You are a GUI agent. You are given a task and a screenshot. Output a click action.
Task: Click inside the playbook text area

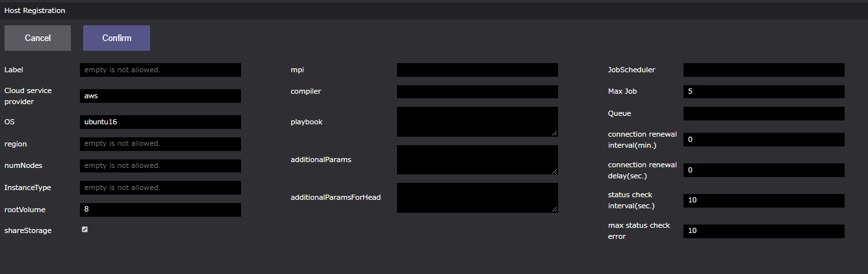click(477, 122)
